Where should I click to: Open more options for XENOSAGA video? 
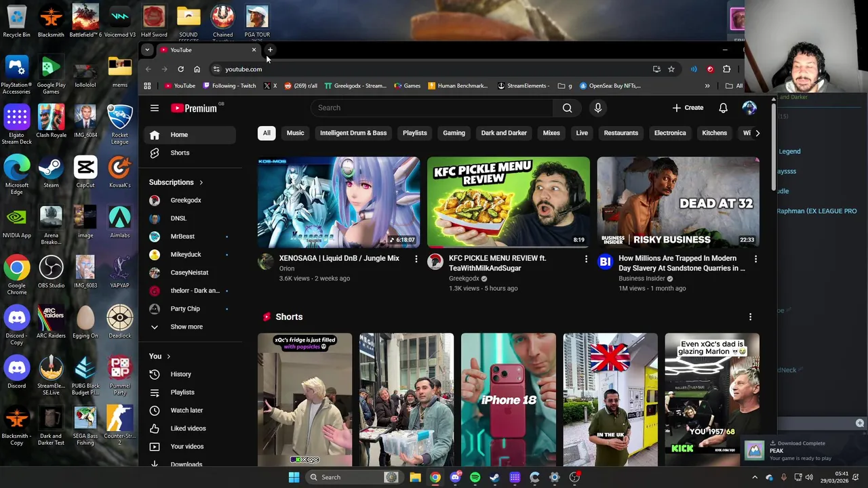pyautogui.click(x=416, y=259)
